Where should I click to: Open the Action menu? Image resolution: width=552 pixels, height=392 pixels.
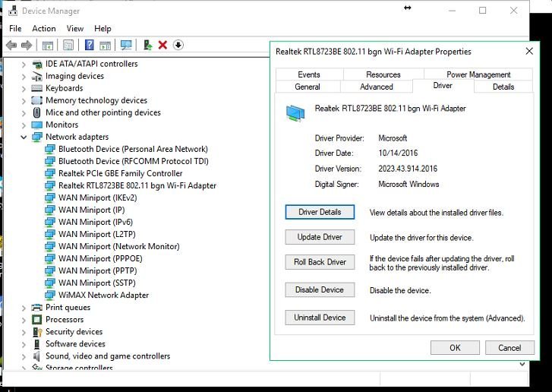point(44,29)
